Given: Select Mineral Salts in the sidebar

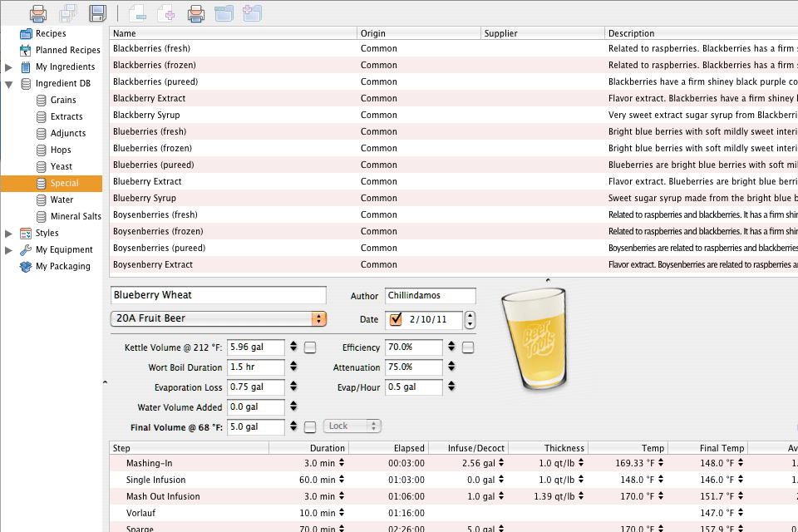Looking at the screenshot, I should coord(76,216).
